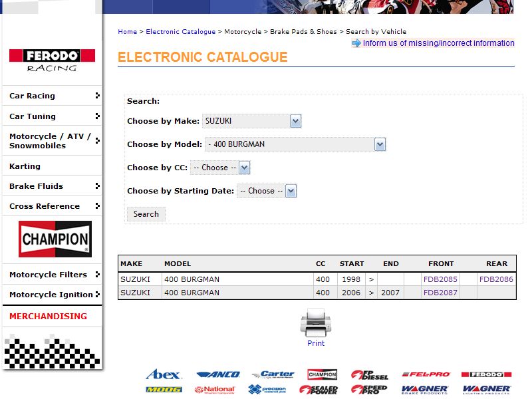
Task: Click the Print link below the printer
Action: [x=315, y=343]
